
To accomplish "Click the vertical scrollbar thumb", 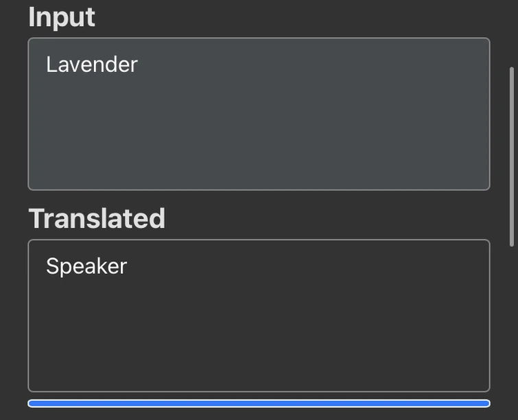I will (x=511, y=156).
